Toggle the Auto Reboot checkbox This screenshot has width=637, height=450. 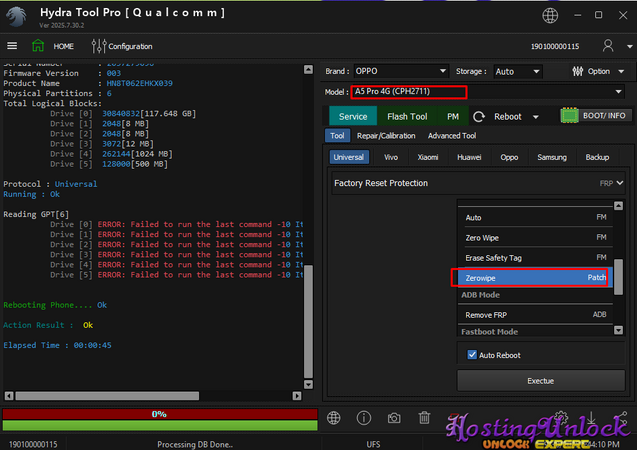(x=473, y=355)
